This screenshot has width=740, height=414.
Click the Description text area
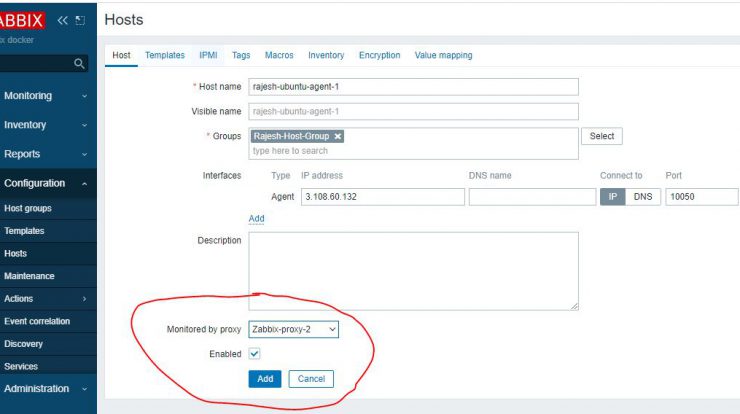413,271
